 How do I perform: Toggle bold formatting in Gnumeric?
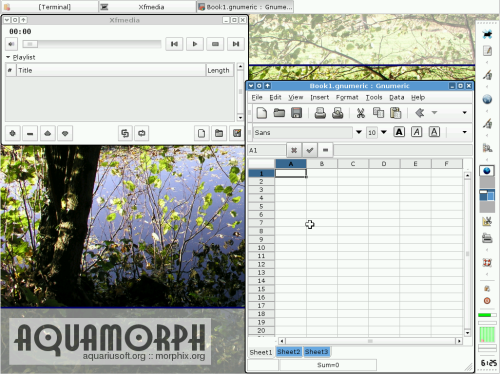(399, 132)
